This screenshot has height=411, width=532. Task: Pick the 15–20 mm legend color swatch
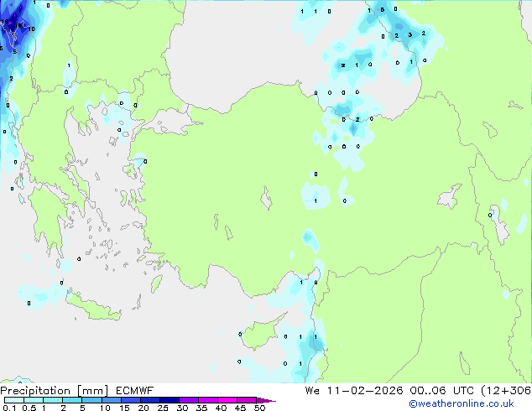pos(130,400)
